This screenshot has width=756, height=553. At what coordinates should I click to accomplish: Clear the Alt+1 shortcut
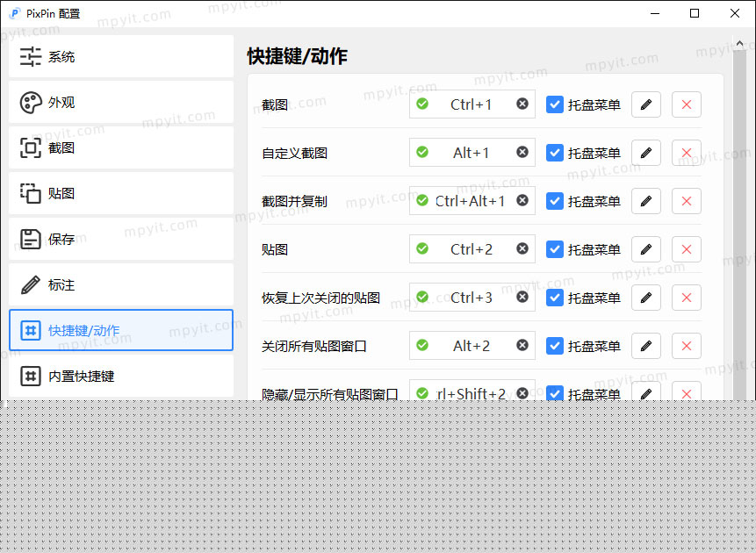click(522, 153)
